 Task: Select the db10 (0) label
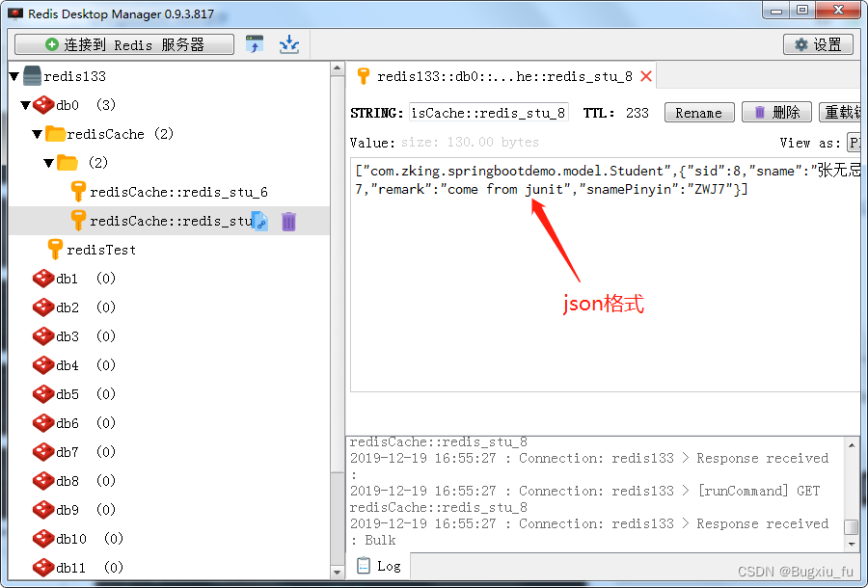[90, 538]
